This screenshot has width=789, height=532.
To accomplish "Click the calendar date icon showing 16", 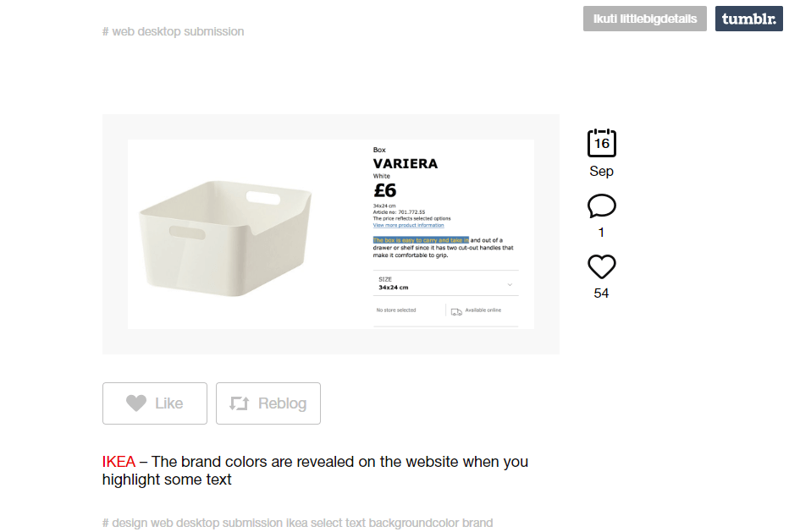I will (x=601, y=143).
